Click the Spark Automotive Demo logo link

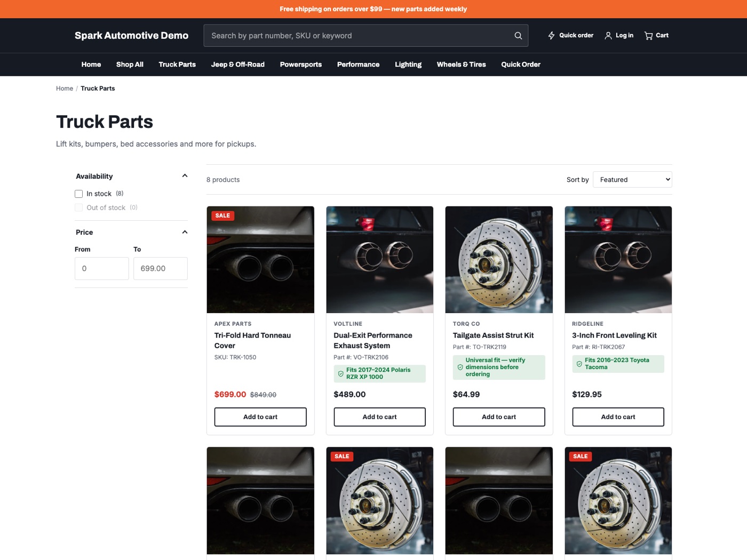tap(131, 36)
